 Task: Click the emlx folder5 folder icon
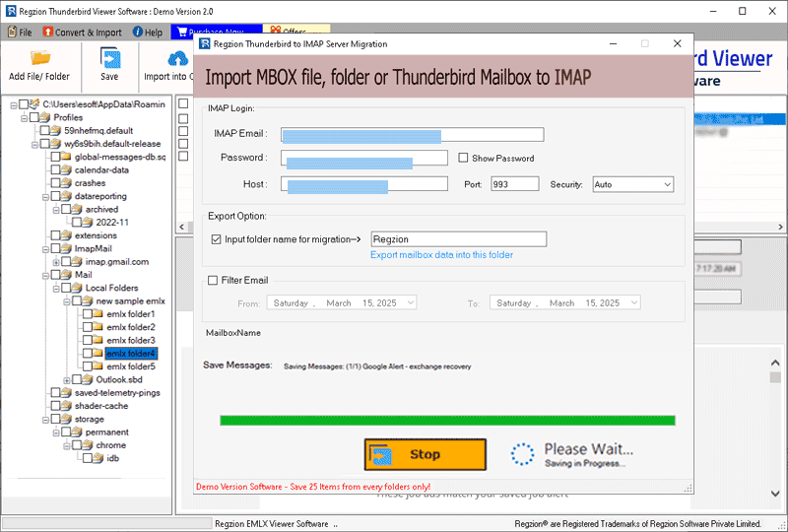pyautogui.click(x=98, y=366)
